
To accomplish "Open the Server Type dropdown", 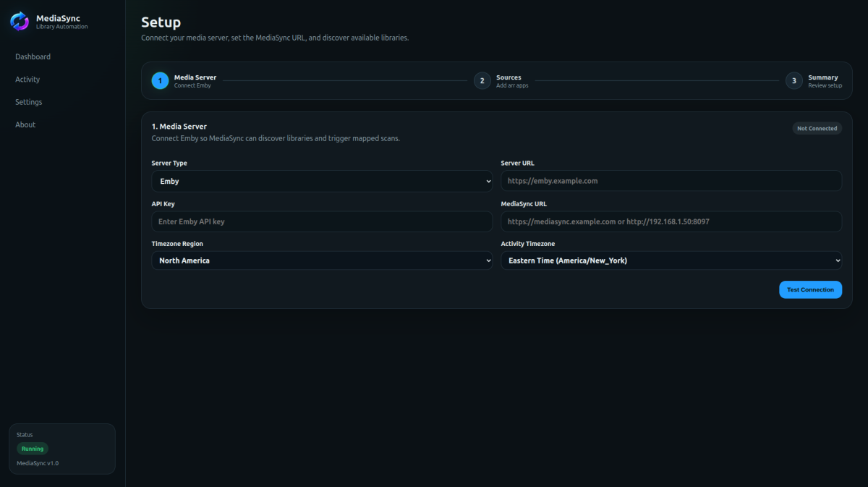I will pos(322,181).
